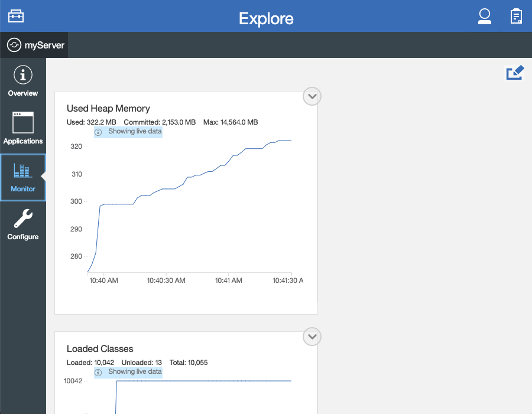Viewport: 532px width, 414px height.
Task: Open the Toolbox home icon
Action: pyautogui.click(x=15, y=16)
